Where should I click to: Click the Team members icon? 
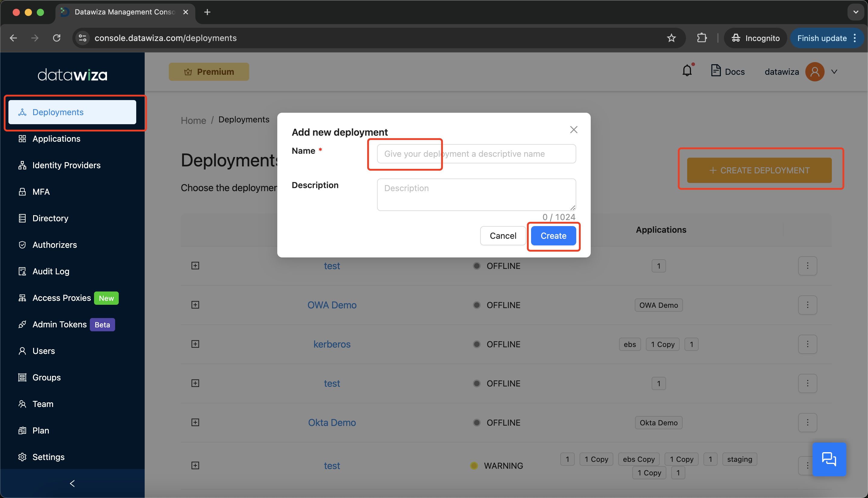pyautogui.click(x=22, y=404)
